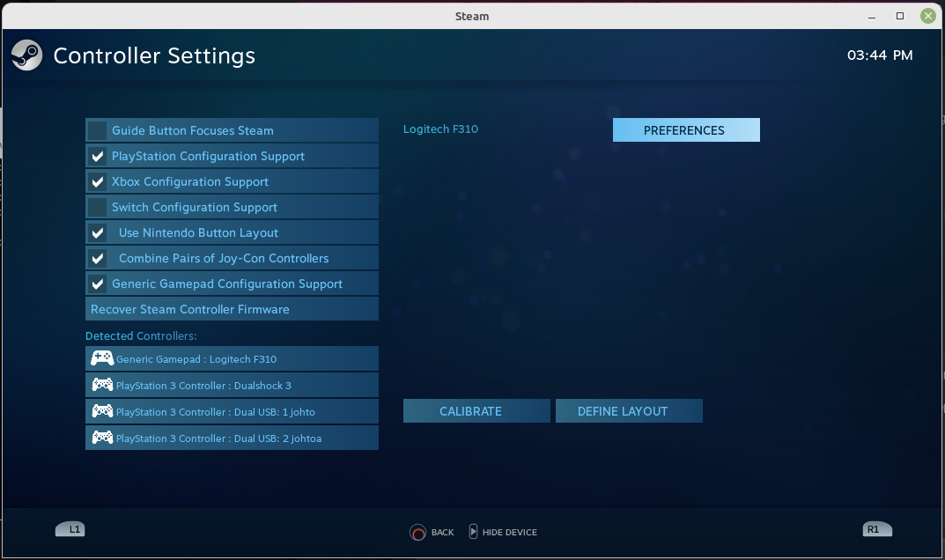This screenshot has width=945, height=560.
Task: Click the Steam logo icon
Action: point(26,55)
